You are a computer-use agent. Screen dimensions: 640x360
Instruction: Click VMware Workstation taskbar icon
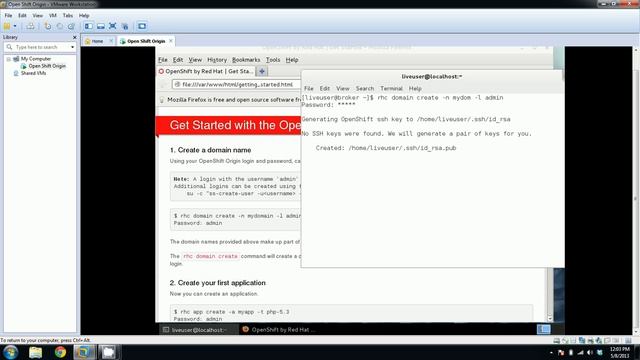point(84,352)
